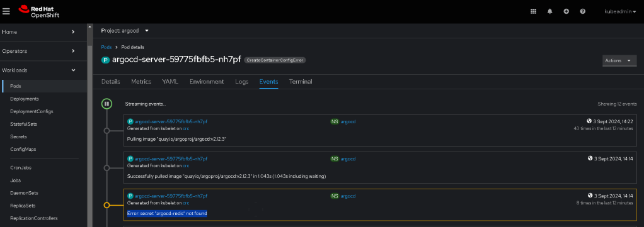Open the help question mark menu

[582, 11]
